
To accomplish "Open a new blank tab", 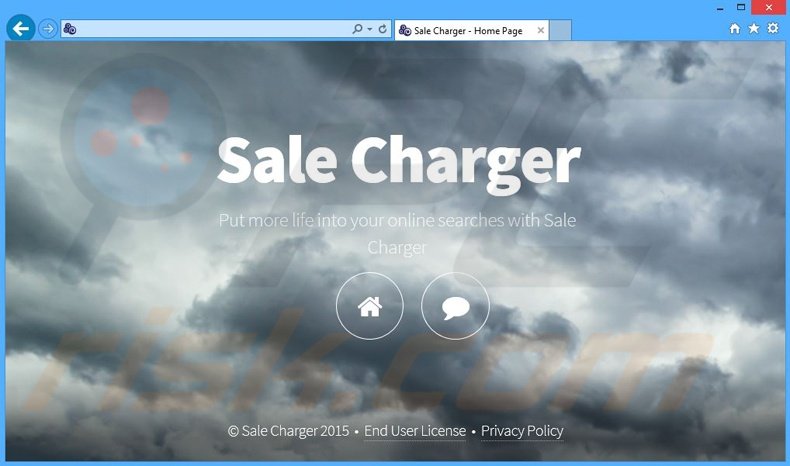I will (561, 30).
